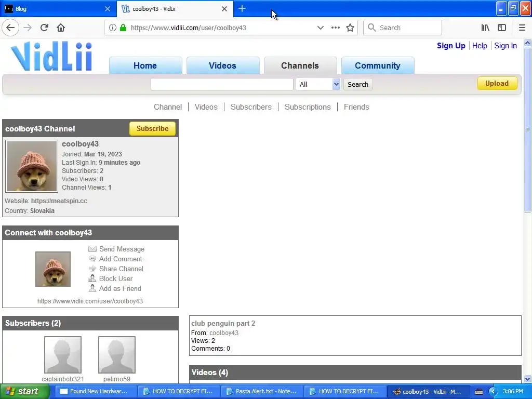This screenshot has width=532, height=399.
Task: Open the address bar history dropdown arrow
Action: (x=320, y=28)
